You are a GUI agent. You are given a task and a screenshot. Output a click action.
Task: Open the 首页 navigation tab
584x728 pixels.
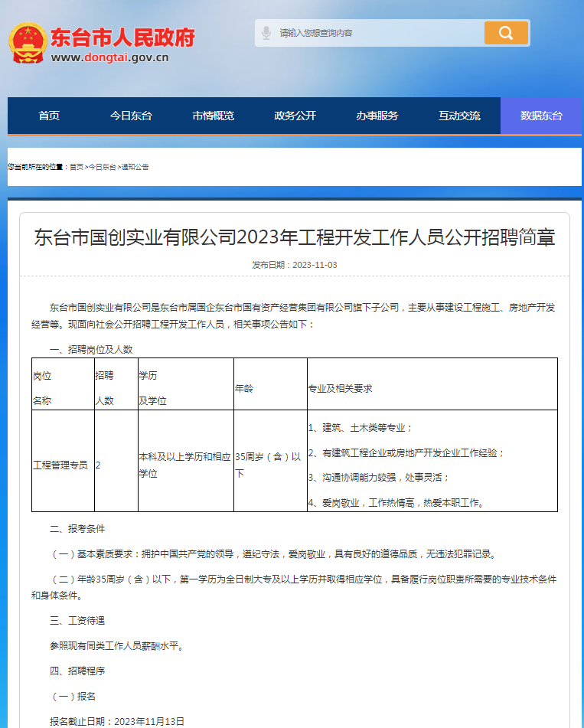(x=49, y=116)
